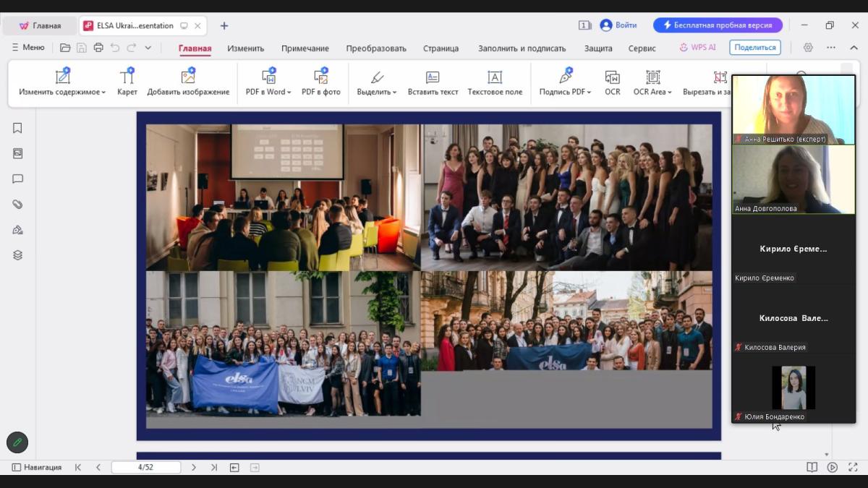Viewport: 868px width, 488px height.
Task: Open the bookmarks sidebar panel
Action: [x=17, y=128]
